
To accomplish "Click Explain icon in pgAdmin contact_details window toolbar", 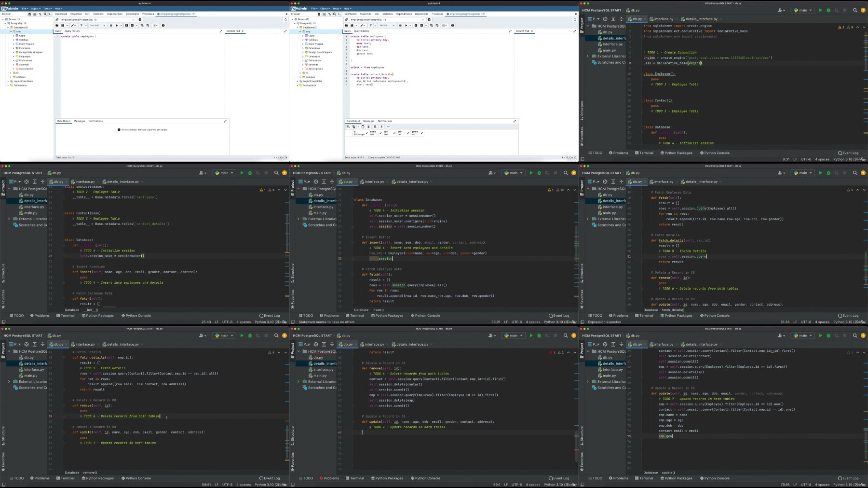I will tap(416, 26).
